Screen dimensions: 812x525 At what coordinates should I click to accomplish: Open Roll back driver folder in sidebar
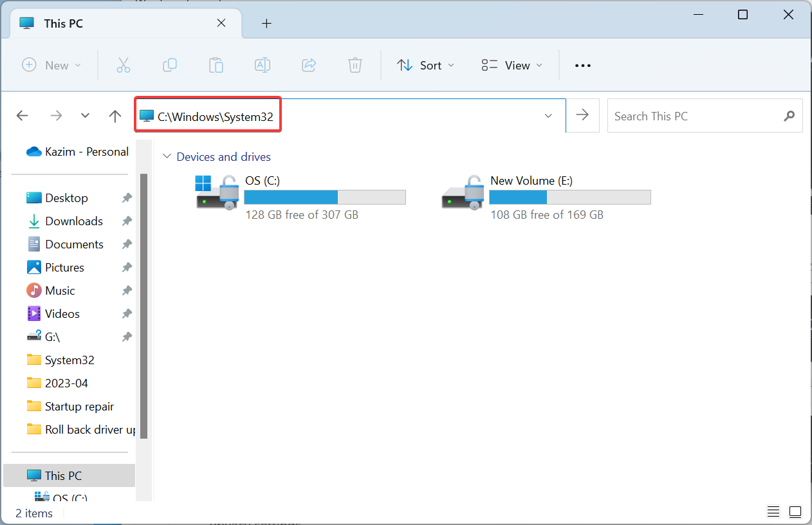point(80,430)
